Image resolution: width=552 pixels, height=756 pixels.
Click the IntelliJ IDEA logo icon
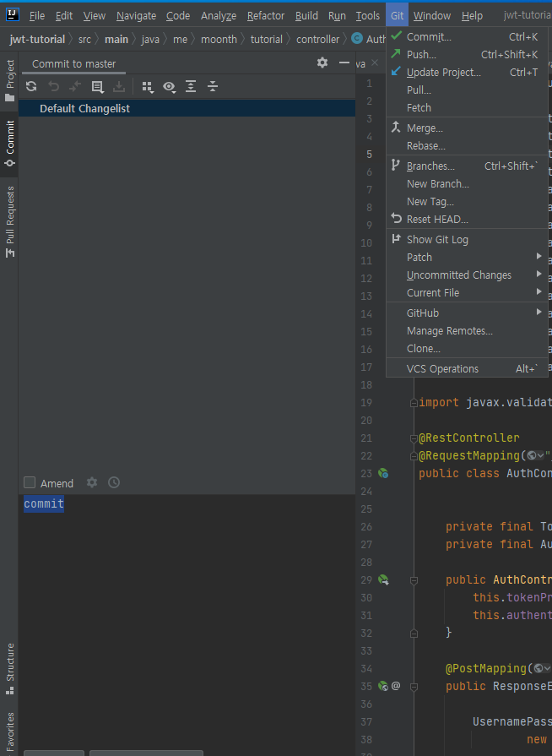[13, 15]
